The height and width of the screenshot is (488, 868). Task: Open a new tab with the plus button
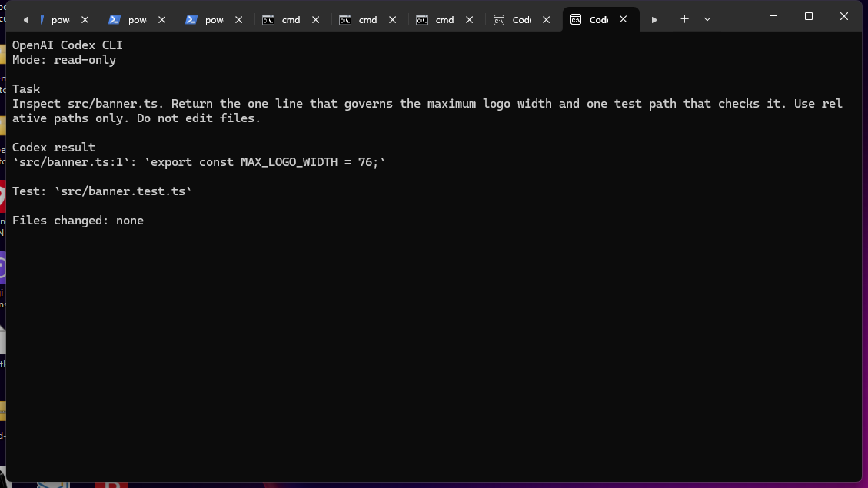click(684, 19)
